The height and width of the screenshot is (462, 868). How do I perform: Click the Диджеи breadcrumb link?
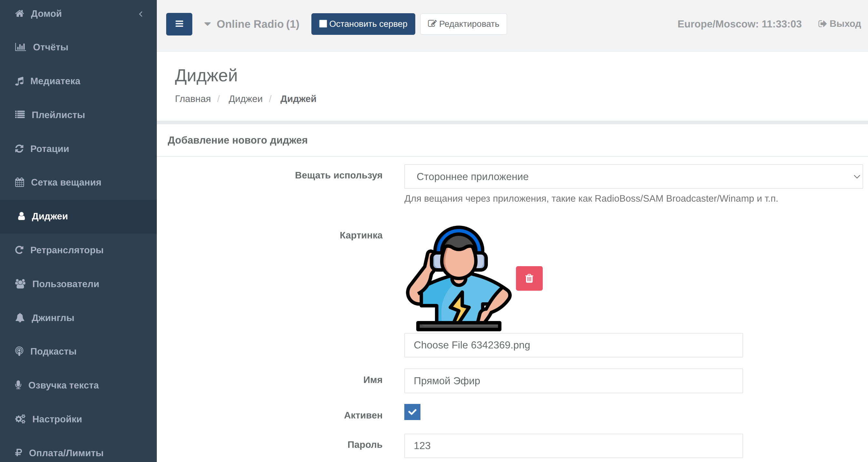point(245,99)
